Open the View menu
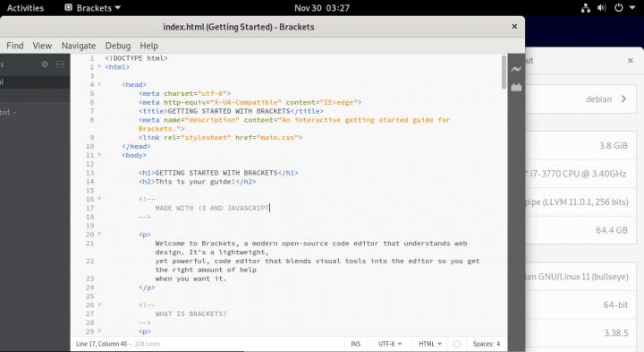Screen dimensions: 644x352 pos(42,46)
